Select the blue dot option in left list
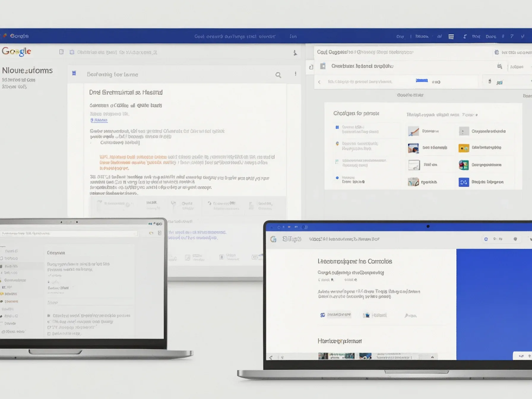Viewport: 532px width, 399px height. pos(337,178)
